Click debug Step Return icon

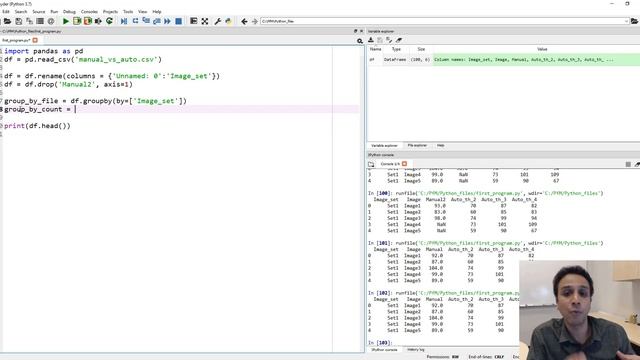156,21
